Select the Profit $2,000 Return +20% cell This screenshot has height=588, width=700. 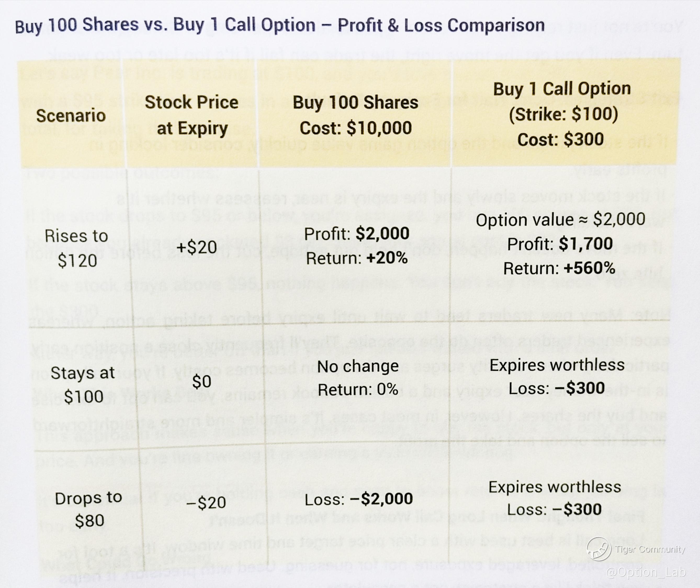coord(357,246)
